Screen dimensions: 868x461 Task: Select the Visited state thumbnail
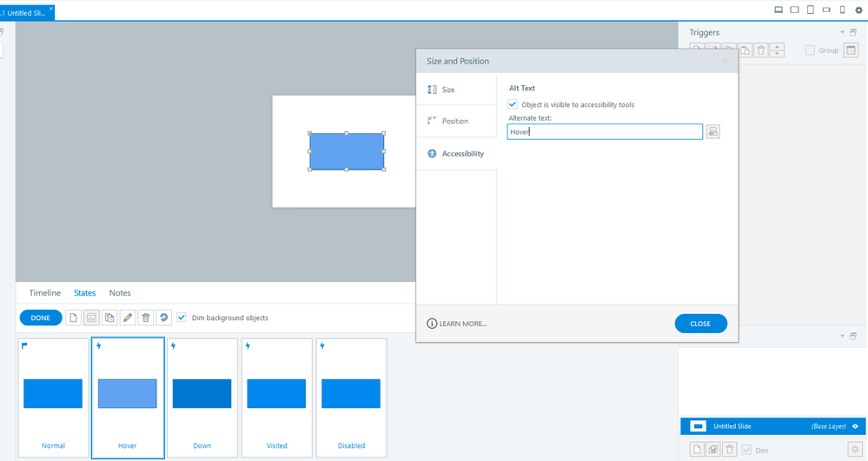(276, 398)
